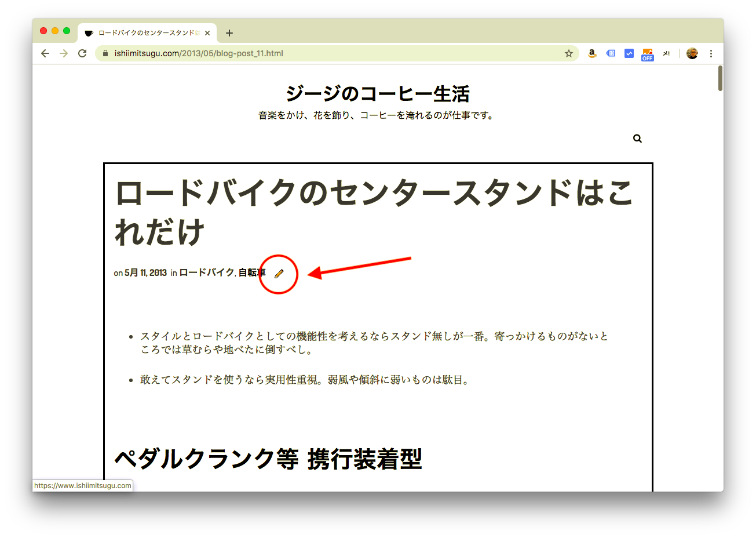Navigate back with the back arrow
Image resolution: width=756 pixels, height=538 pixels.
(45, 53)
